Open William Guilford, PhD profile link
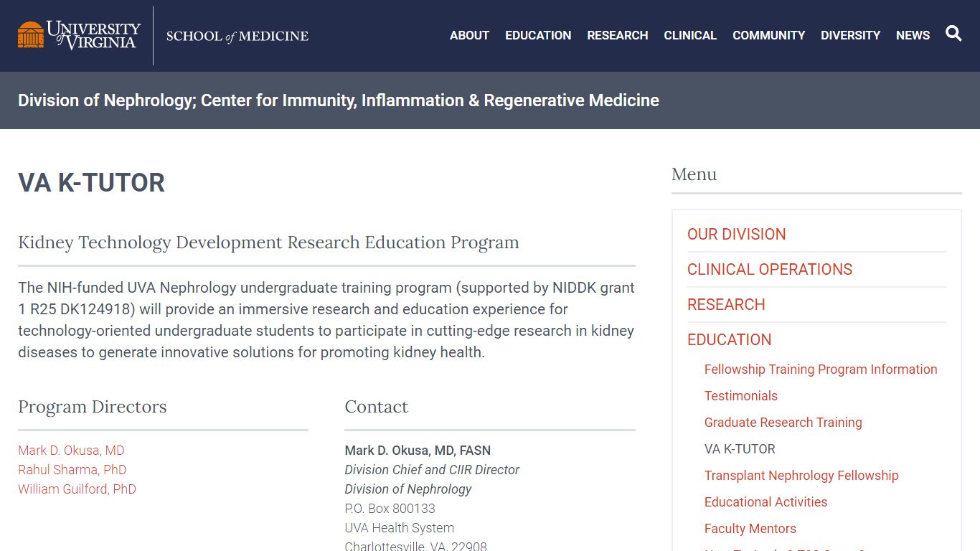 pyautogui.click(x=77, y=489)
